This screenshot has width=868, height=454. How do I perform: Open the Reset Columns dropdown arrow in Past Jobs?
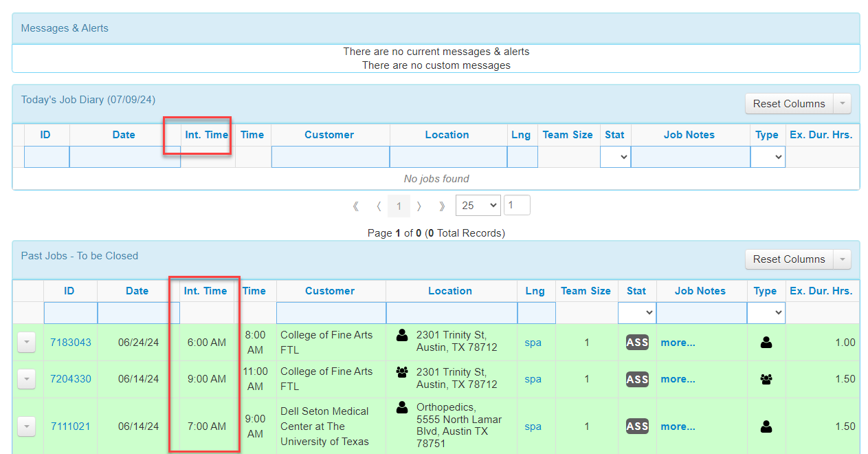point(842,259)
